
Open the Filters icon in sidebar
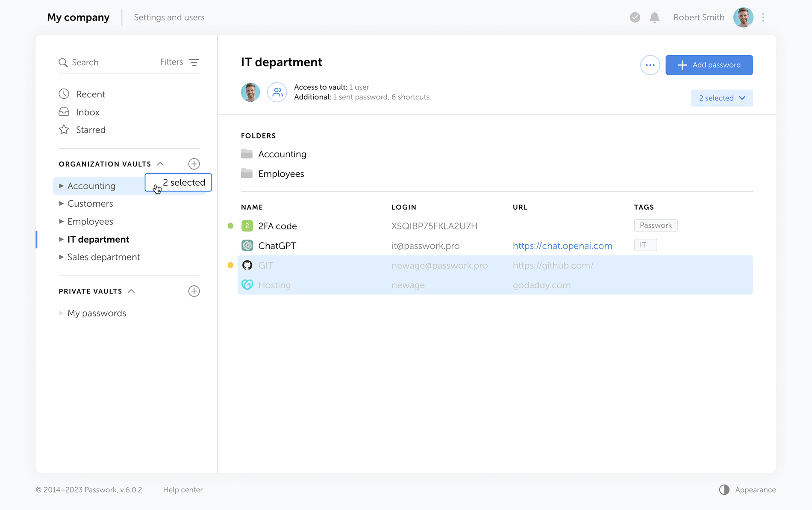click(194, 62)
